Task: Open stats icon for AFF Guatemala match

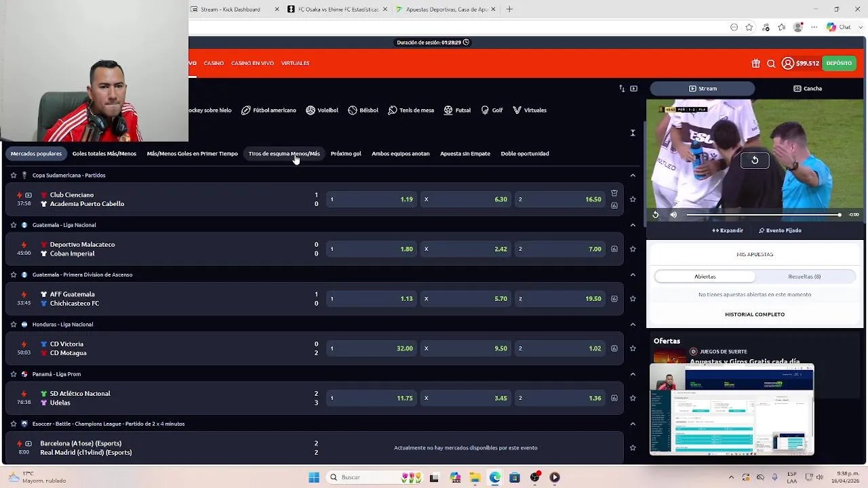Action: tap(614, 299)
